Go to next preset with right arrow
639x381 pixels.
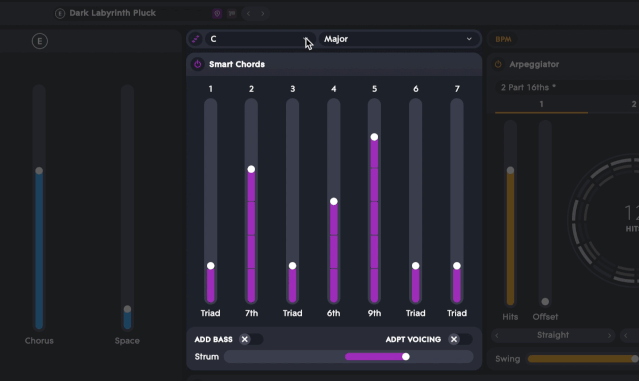[x=263, y=13]
